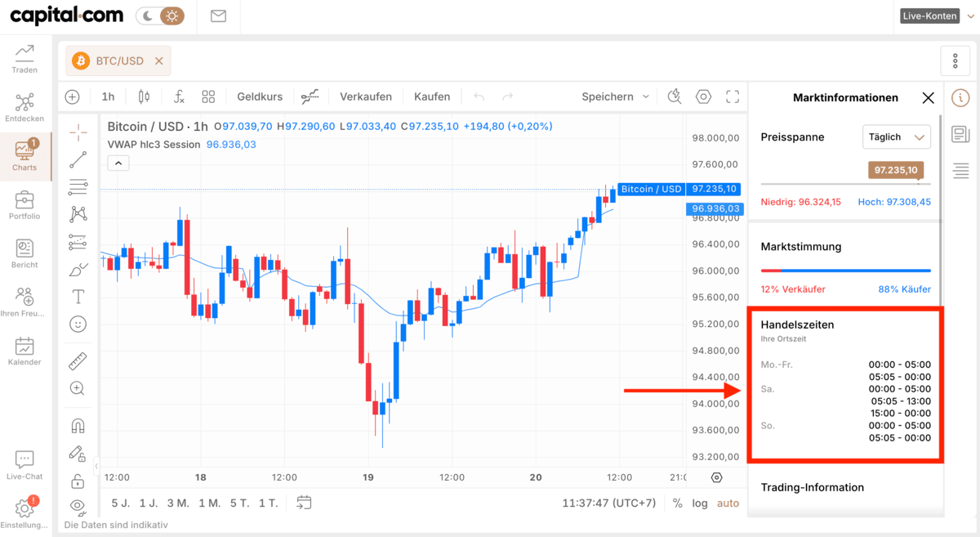Viewport: 980px width, 537px height.
Task: Click the Kaufen button
Action: point(432,96)
